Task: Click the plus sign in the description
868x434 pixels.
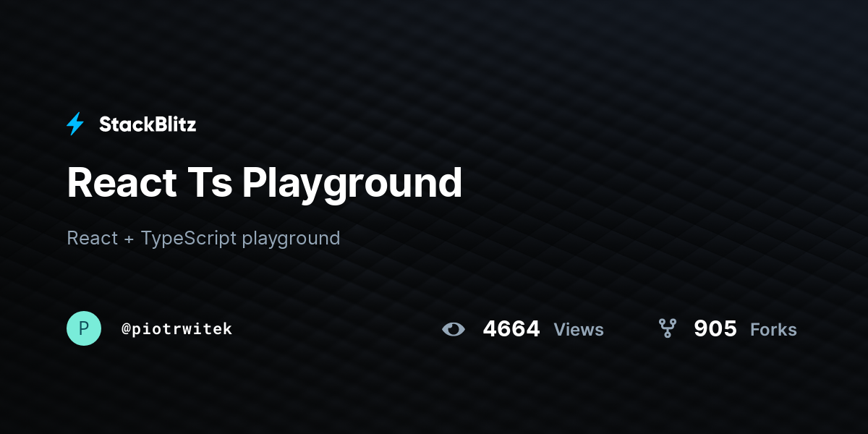Action: click(x=129, y=239)
